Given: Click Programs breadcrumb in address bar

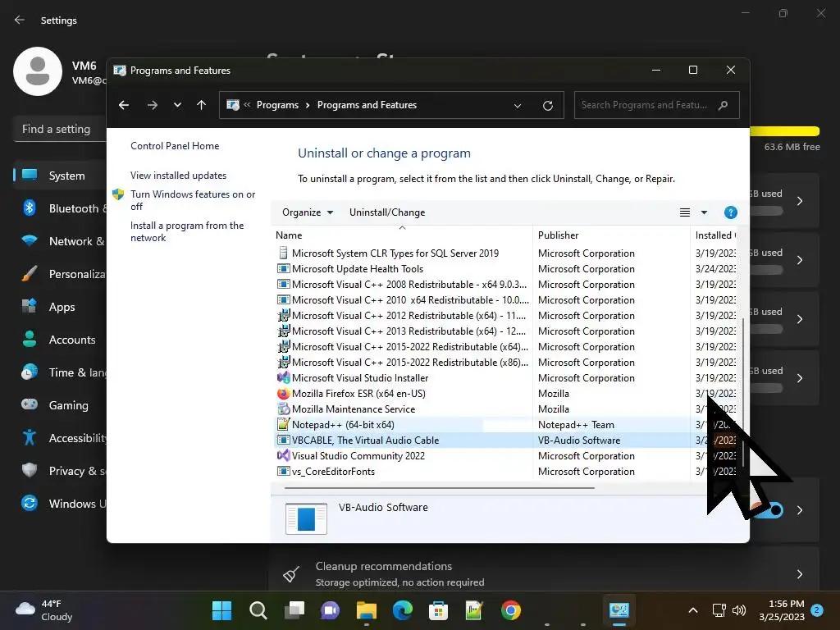Looking at the screenshot, I should [x=277, y=105].
